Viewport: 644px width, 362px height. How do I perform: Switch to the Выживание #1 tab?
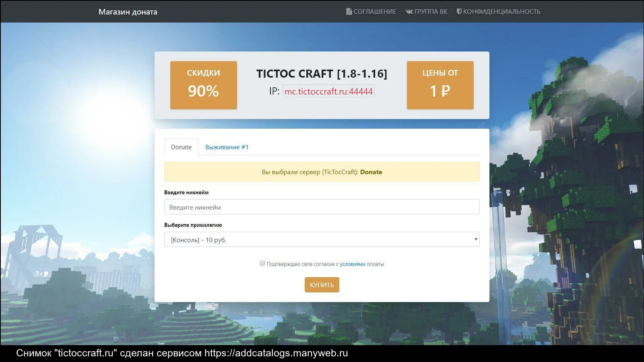click(227, 147)
